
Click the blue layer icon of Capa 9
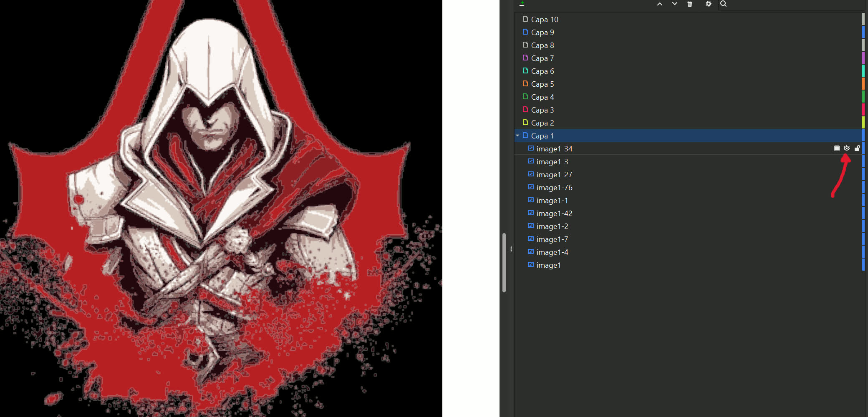pyautogui.click(x=525, y=32)
